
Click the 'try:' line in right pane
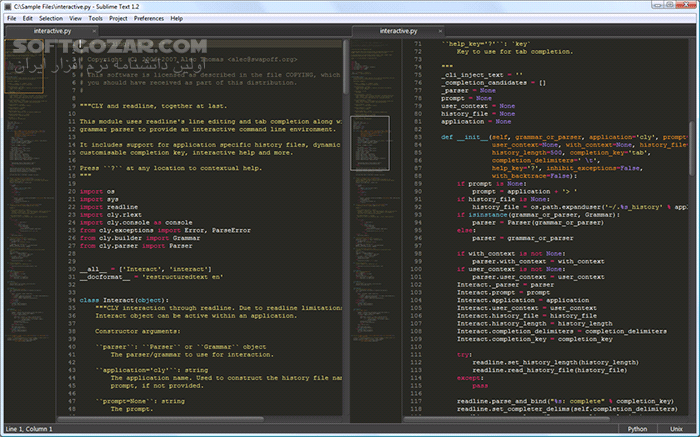pos(464,354)
